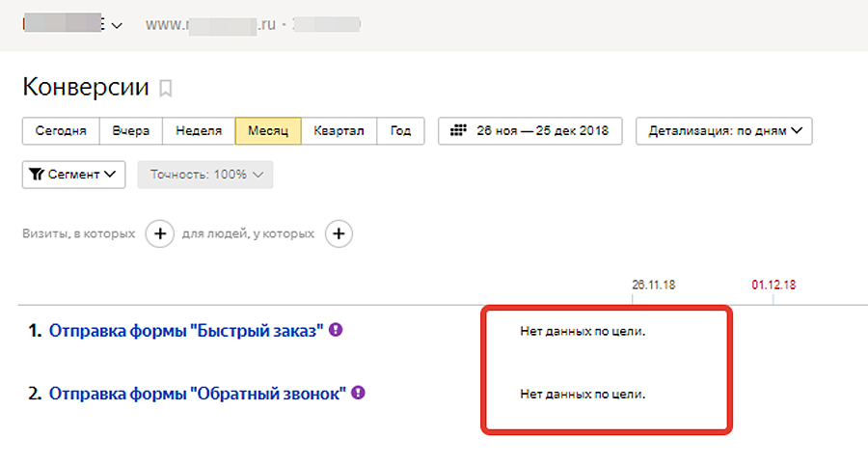The image size is (868, 465).
Task: Click warning icon beside 'Обратный звонок' goal
Action: (359, 393)
